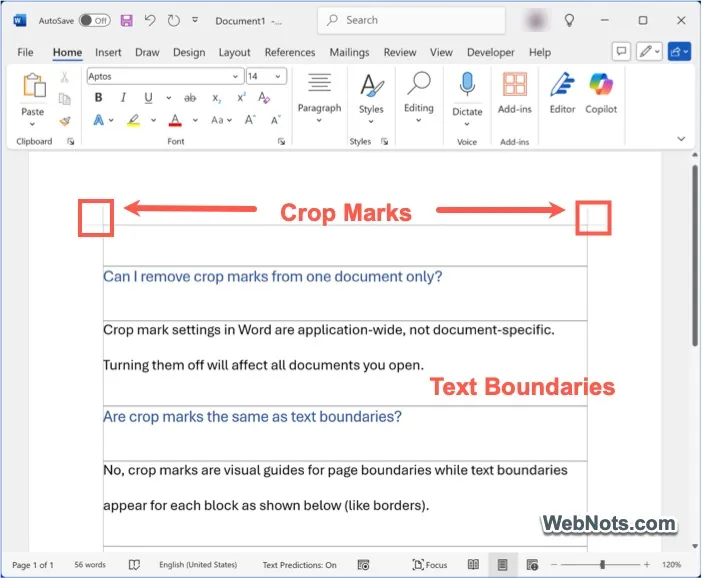Image resolution: width=702 pixels, height=578 pixels.
Task: Toggle Bold formatting
Action: 99,98
